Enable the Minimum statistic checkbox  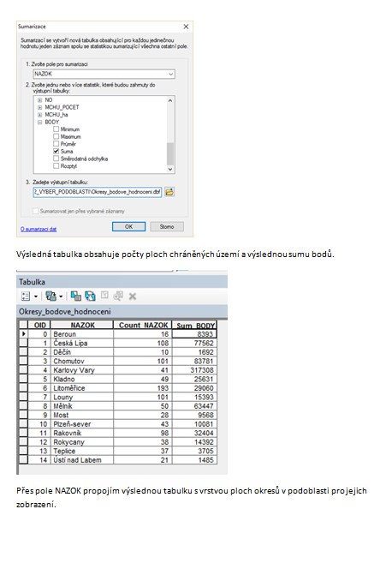point(56,129)
